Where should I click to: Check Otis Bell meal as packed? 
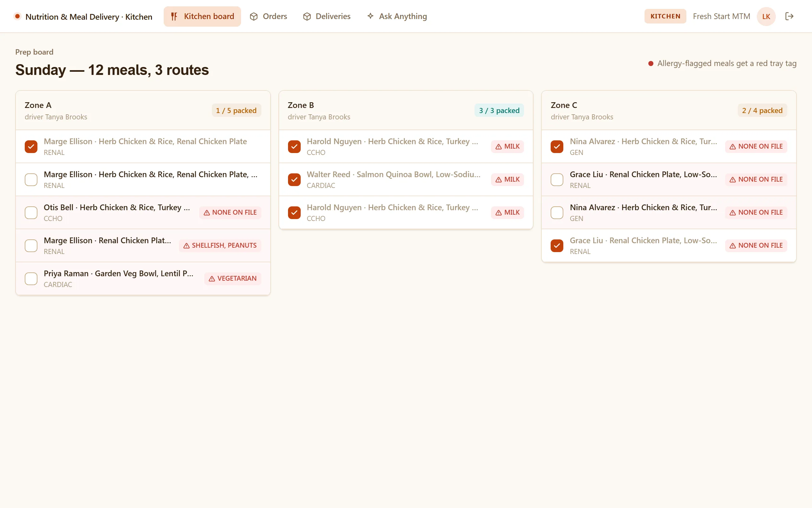31,213
